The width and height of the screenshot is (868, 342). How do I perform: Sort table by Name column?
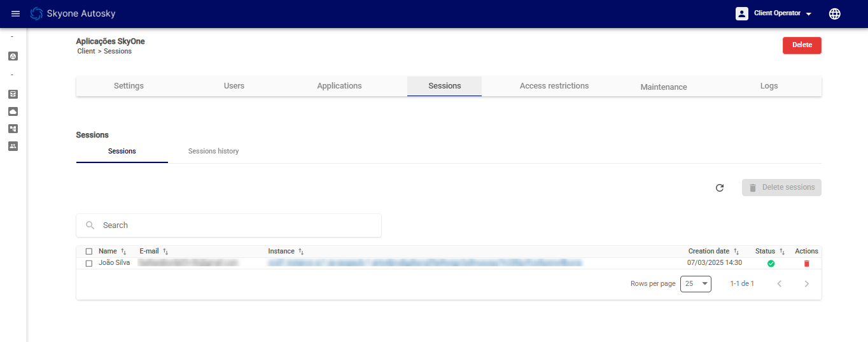pos(123,252)
